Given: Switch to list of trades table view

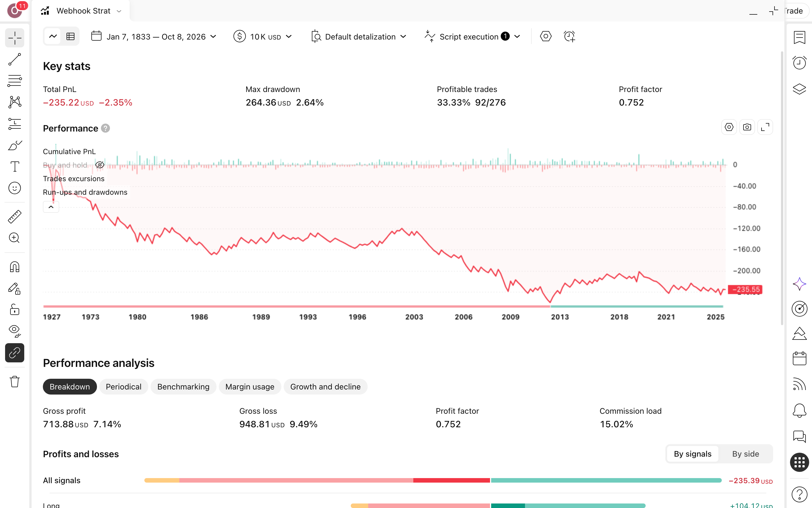Looking at the screenshot, I should [x=70, y=36].
